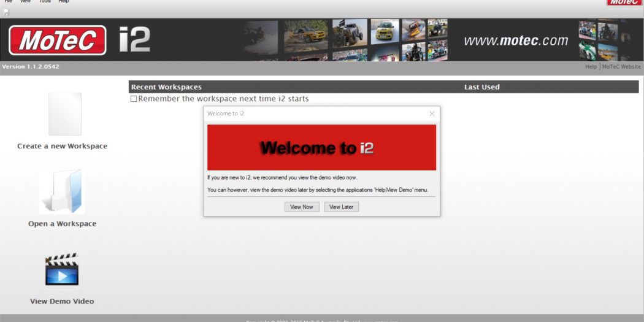Click the www.motec.com banner address
Image resolution: width=644 pixels, height=322 pixels.
coord(516,40)
